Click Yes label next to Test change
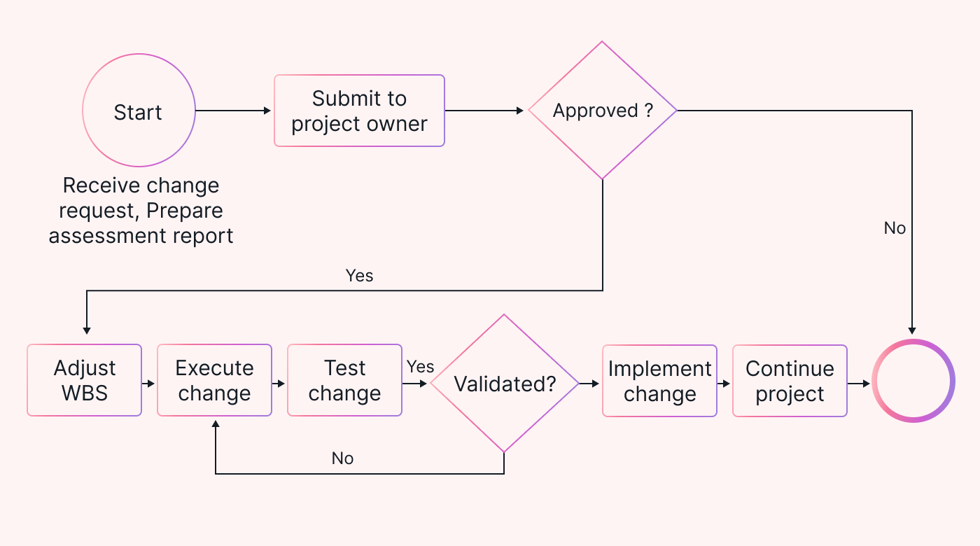The image size is (980, 546). click(420, 367)
